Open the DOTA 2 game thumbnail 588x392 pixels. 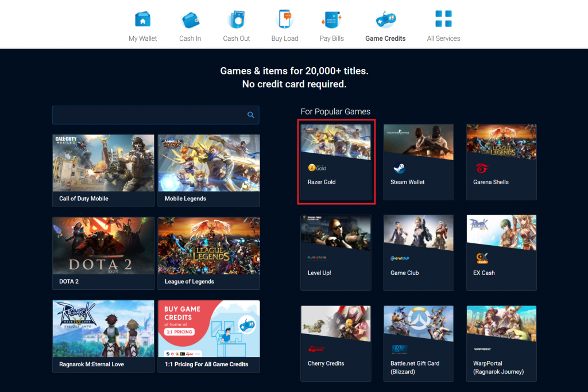tap(103, 246)
